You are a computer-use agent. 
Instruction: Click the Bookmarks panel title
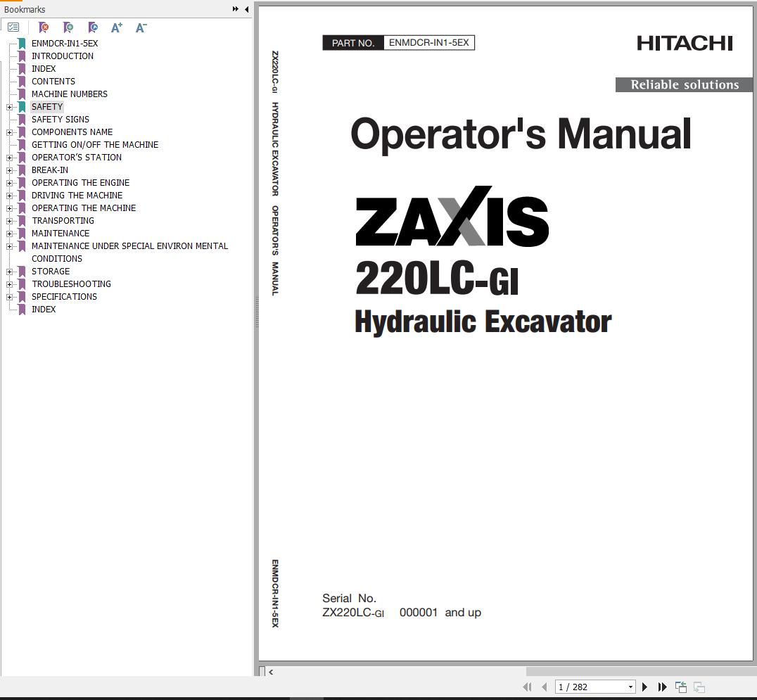pos(25,9)
